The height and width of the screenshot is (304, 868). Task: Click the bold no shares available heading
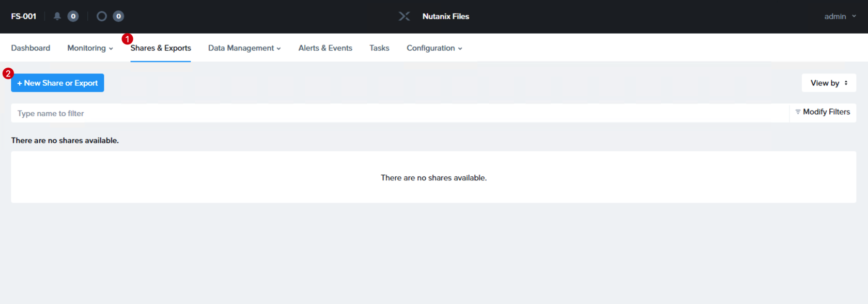coord(65,141)
